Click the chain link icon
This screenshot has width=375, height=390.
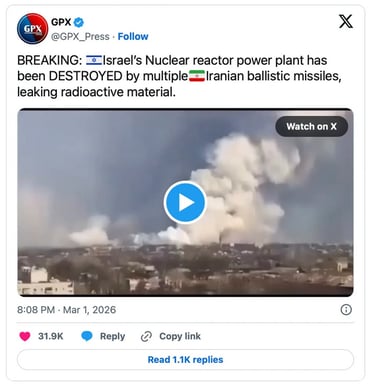pyautogui.click(x=146, y=336)
